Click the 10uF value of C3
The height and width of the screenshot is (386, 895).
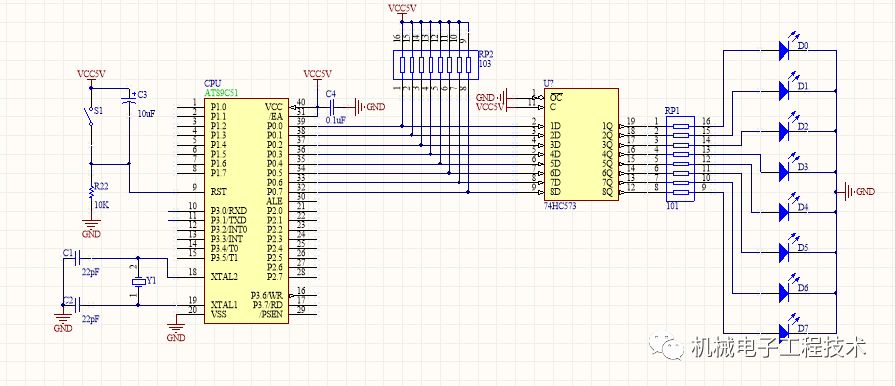click(x=147, y=114)
